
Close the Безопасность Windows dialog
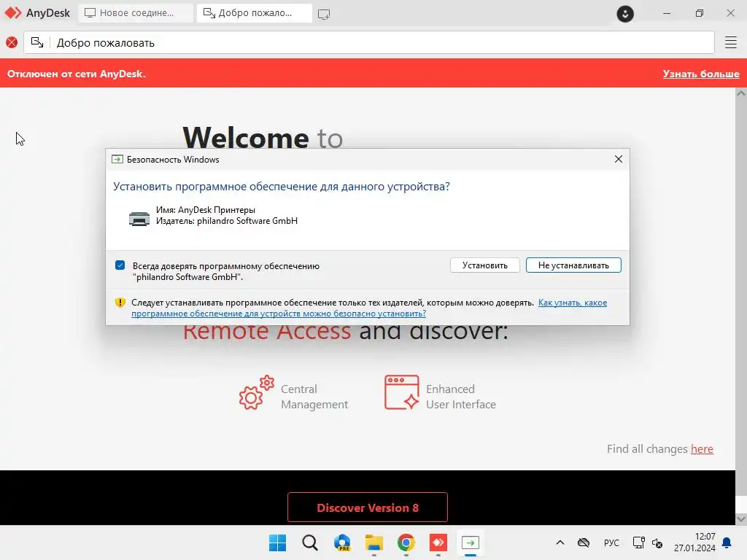click(x=619, y=159)
